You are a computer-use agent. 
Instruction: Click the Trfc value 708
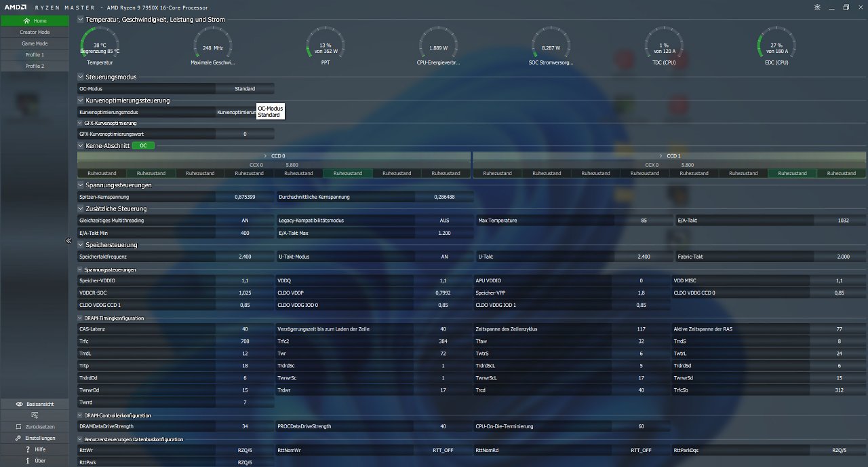[x=245, y=341]
